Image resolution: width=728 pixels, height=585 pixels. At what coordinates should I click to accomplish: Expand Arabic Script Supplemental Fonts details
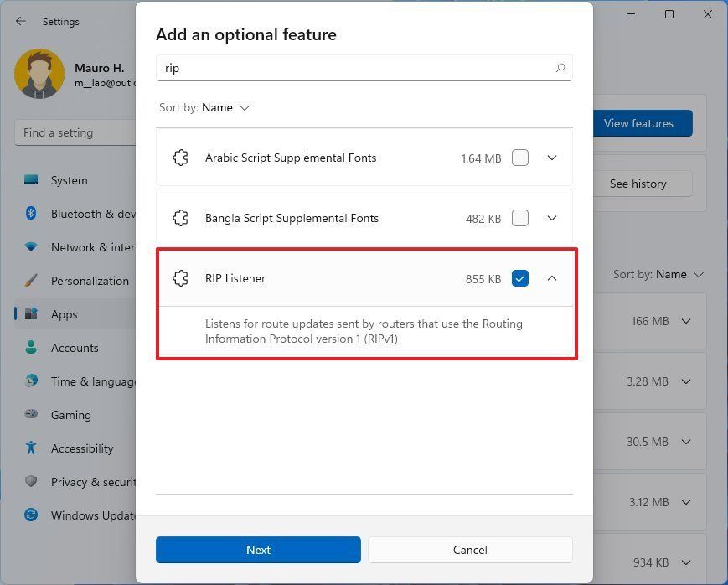552,158
